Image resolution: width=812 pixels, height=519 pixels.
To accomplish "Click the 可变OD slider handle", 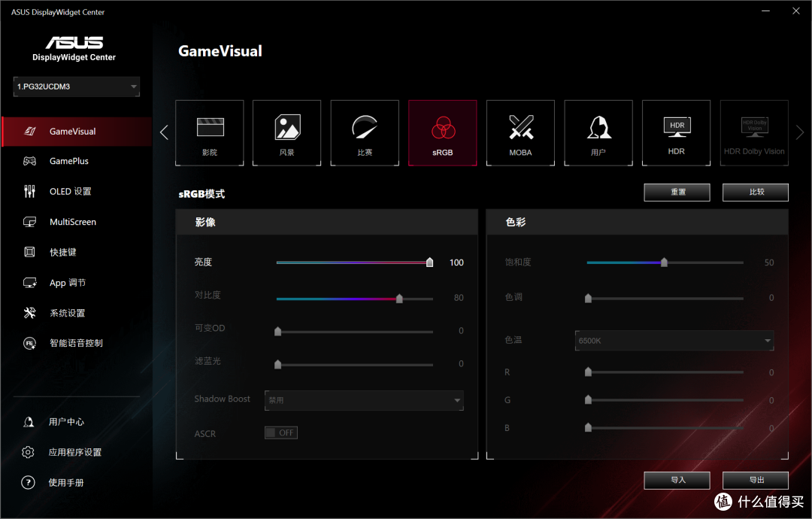I will (277, 332).
